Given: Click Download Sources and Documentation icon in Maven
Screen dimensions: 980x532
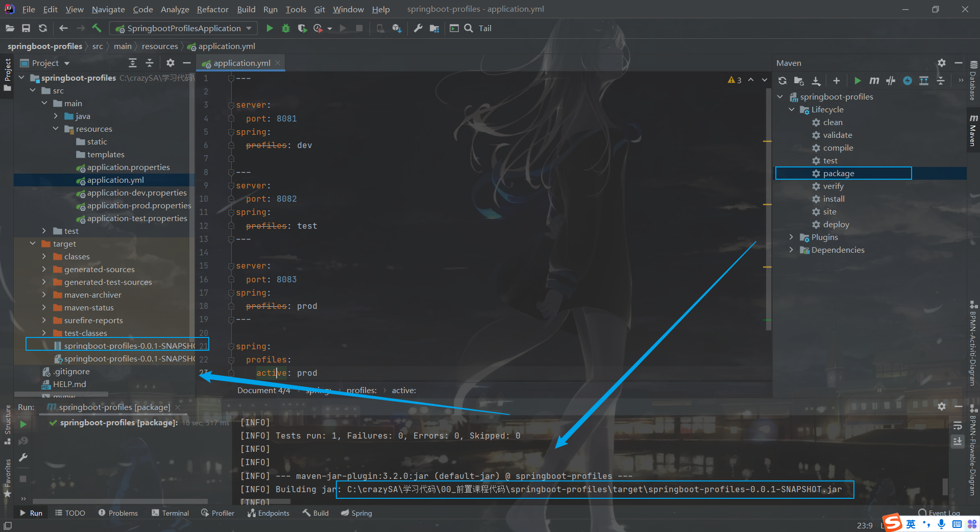Looking at the screenshot, I should tap(816, 81).
